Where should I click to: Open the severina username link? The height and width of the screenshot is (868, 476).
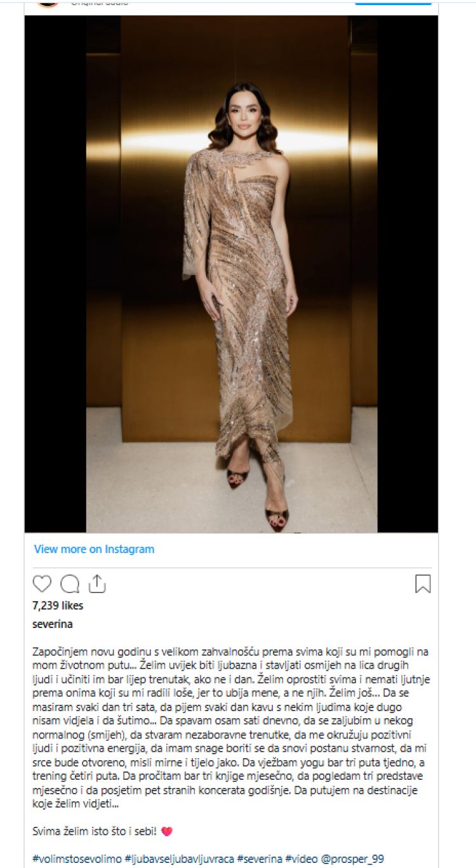[52, 624]
